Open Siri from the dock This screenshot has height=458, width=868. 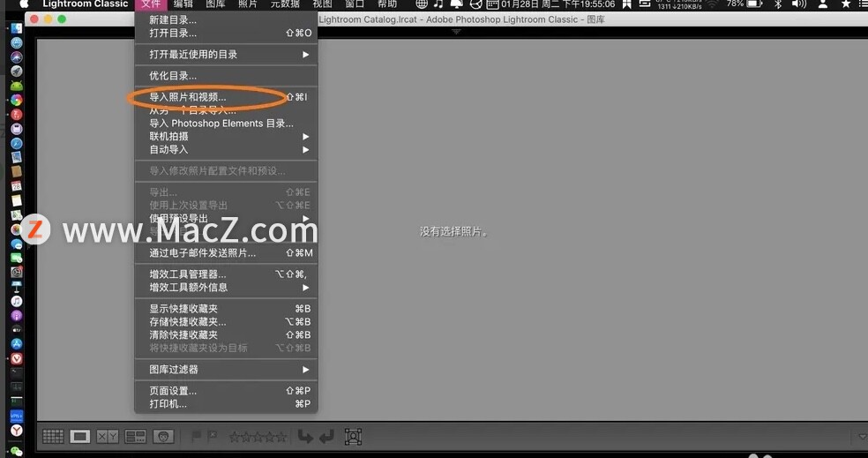pyautogui.click(x=17, y=56)
